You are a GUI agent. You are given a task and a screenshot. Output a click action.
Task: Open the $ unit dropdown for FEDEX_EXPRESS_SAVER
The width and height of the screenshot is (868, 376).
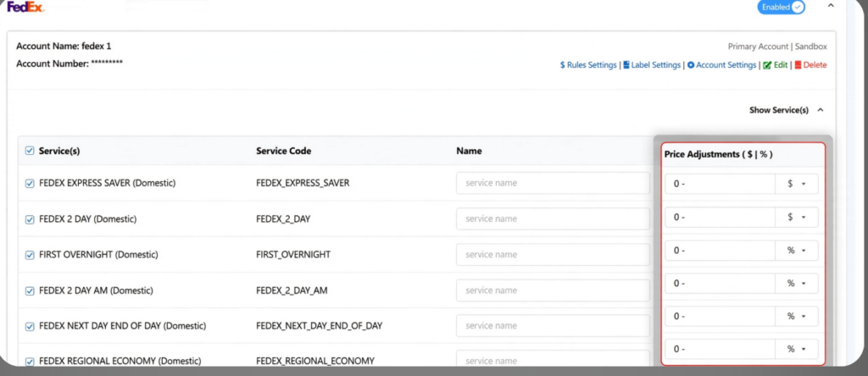coord(797,184)
